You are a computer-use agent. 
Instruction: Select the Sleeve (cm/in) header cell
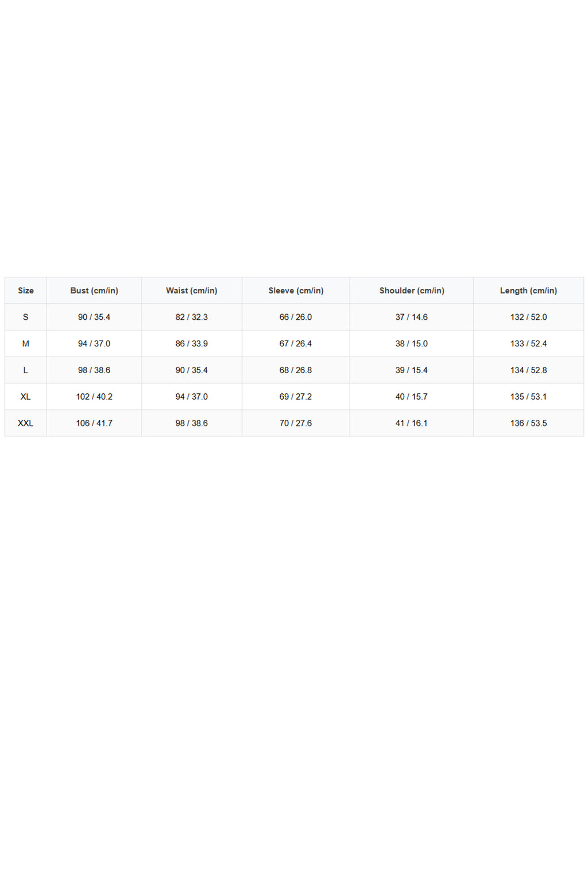(296, 291)
